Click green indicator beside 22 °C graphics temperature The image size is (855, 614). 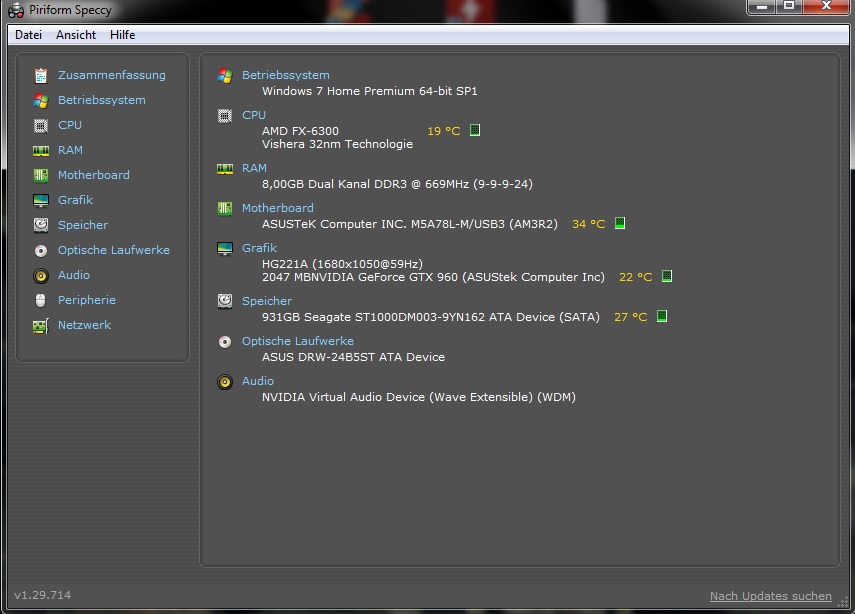[x=666, y=276]
